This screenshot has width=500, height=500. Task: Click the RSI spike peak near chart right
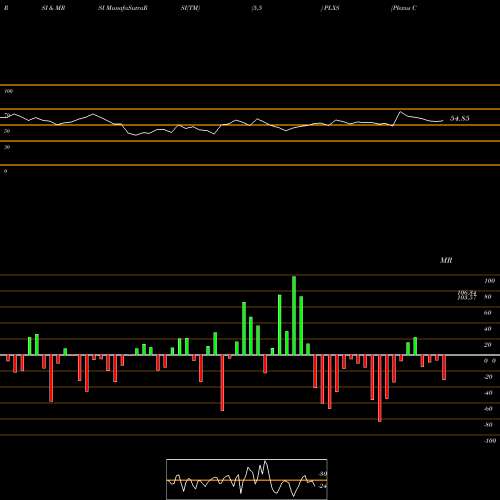(x=401, y=112)
